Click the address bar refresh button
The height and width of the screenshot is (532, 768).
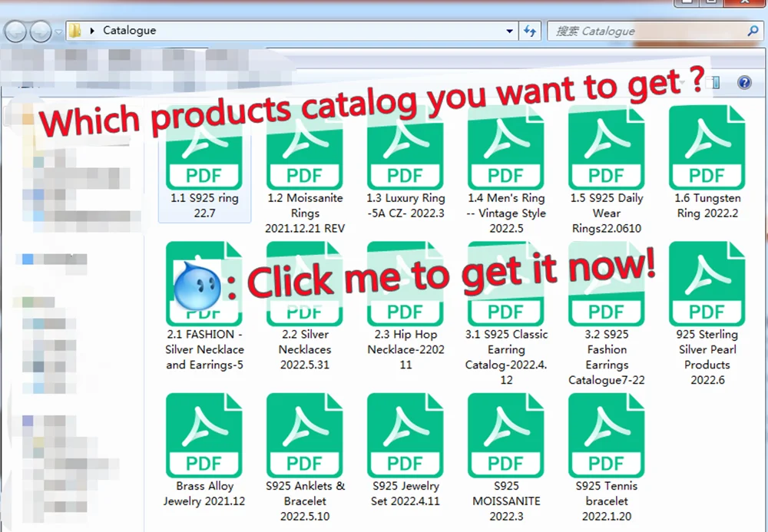click(529, 31)
